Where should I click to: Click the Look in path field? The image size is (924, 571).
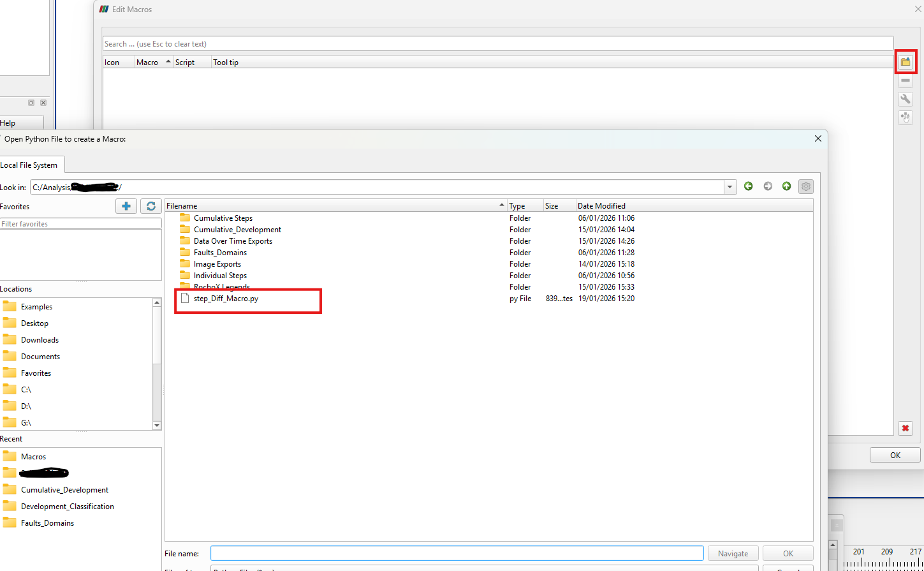[378, 187]
